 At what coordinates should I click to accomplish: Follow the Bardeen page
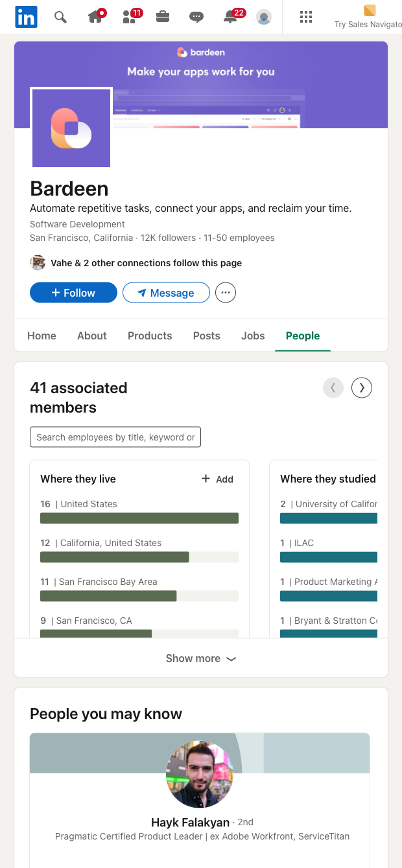[73, 293]
